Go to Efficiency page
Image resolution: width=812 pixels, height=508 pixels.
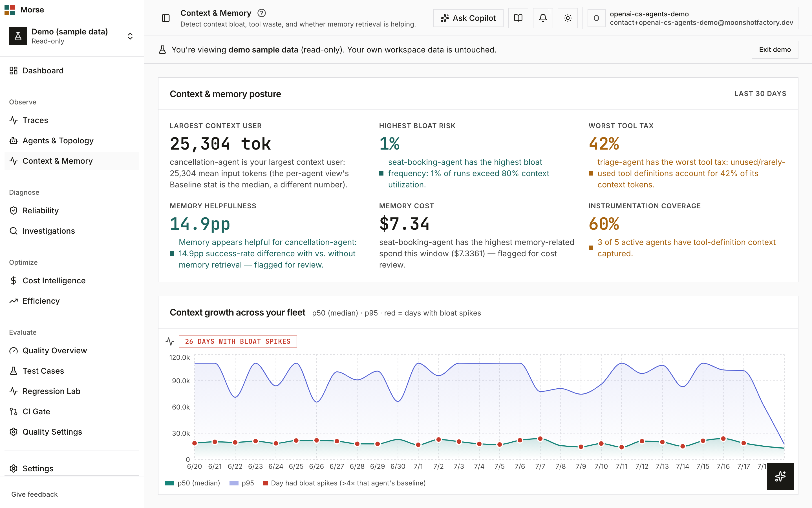click(72, 301)
